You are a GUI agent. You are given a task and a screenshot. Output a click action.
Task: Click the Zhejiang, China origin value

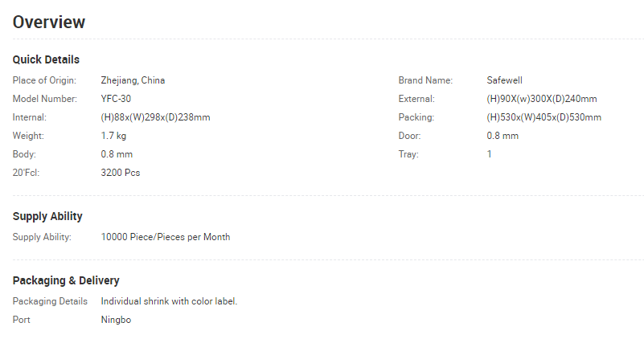[x=133, y=80]
